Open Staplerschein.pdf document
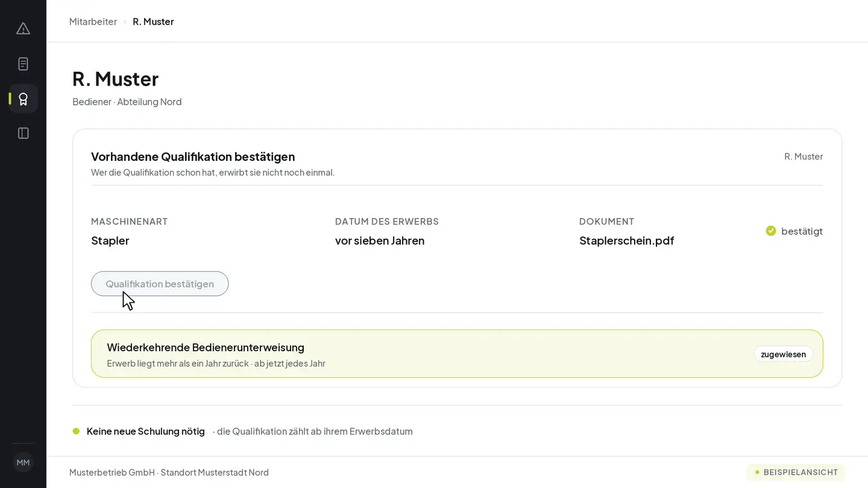This screenshot has width=868, height=488. [x=626, y=240]
